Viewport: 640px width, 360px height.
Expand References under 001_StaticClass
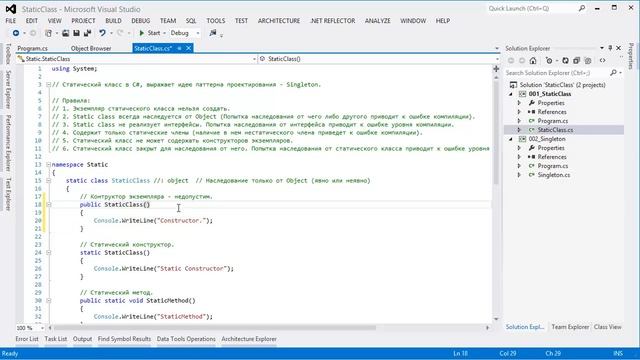tap(519, 112)
